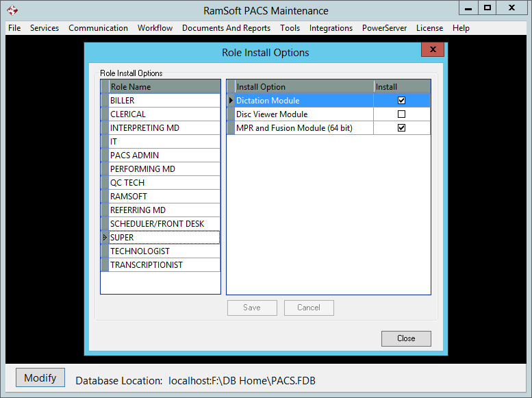532x398 pixels.
Task: Select the BILLER role row
Action: 163,101
